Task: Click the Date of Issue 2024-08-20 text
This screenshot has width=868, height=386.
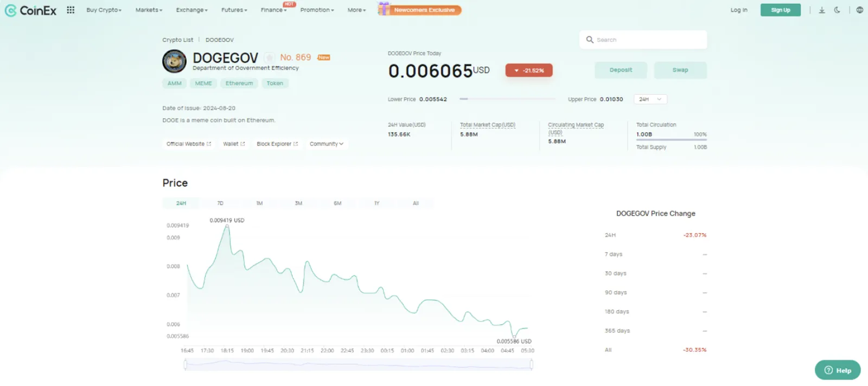Action: (199, 108)
